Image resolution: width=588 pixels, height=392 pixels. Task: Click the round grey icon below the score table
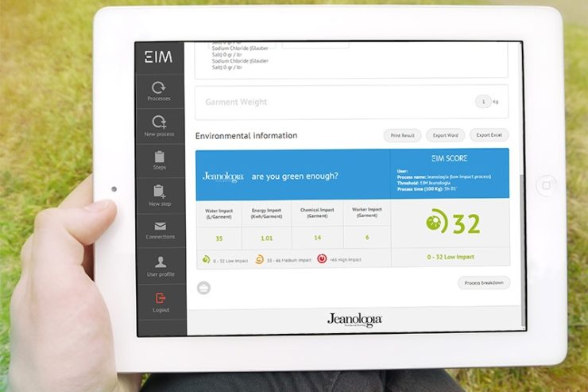click(203, 288)
